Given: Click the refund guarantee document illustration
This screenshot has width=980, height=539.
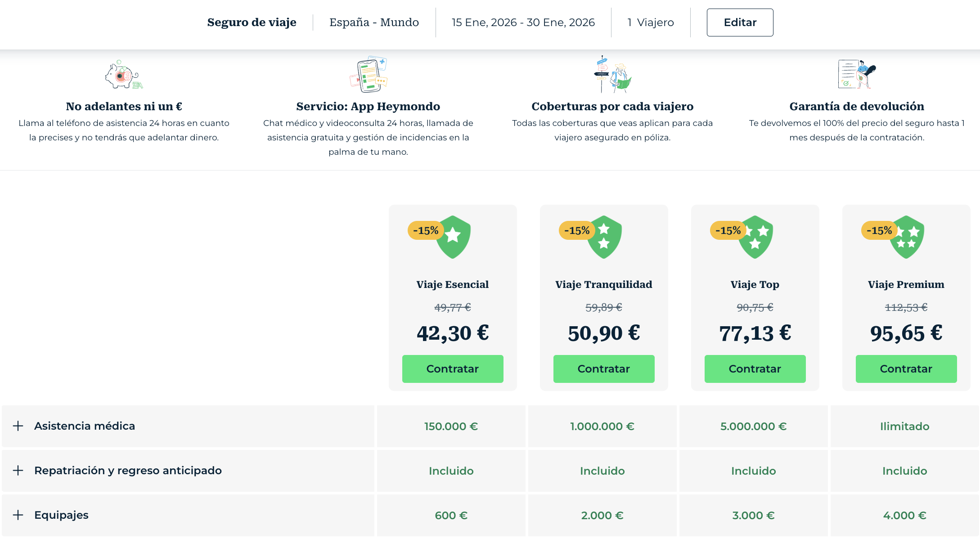Looking at the screenshot, I should tap(857, 74).
